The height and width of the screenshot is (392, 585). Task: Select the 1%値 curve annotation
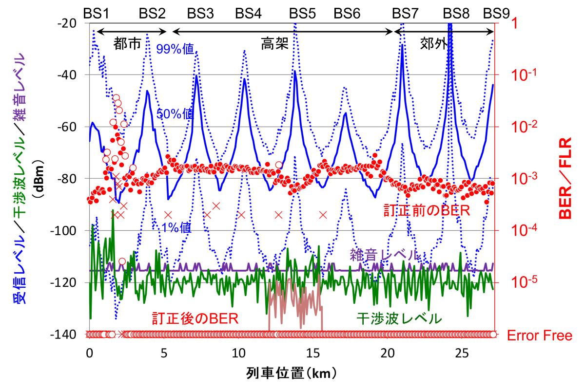(176, 227)
